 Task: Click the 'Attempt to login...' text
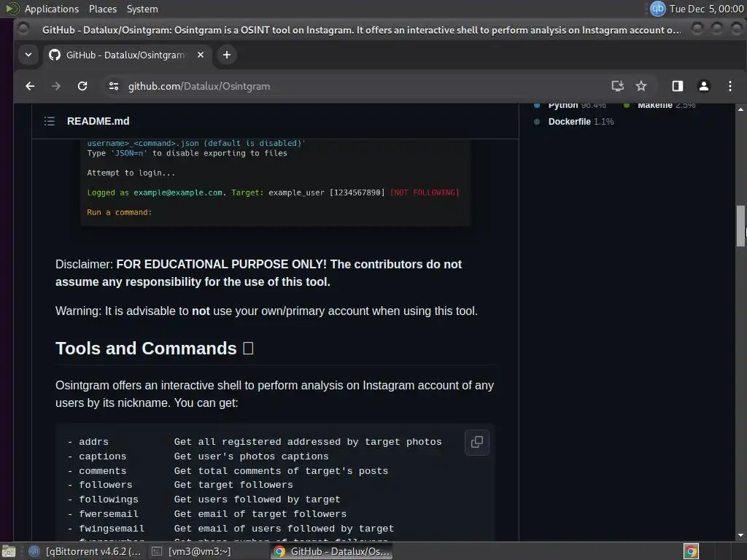point(131,173)
